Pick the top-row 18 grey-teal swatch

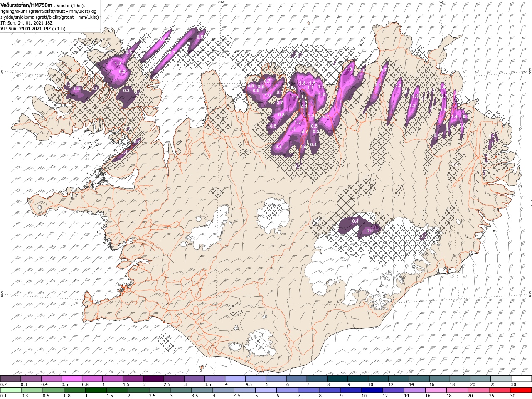click(460, 379)
